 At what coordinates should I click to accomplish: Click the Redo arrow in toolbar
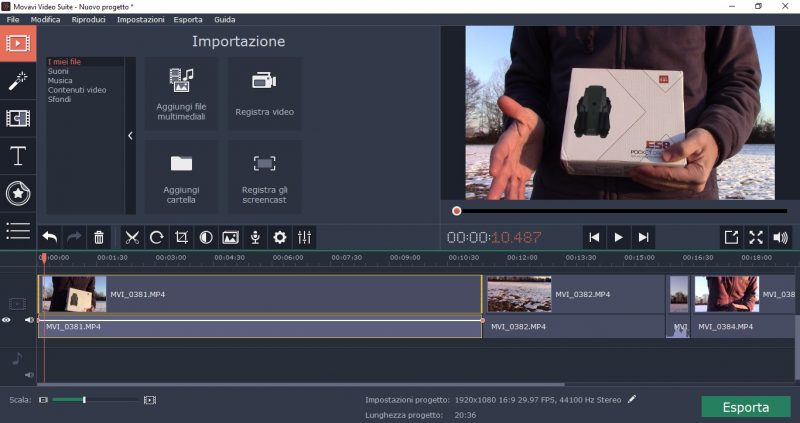pos(74,237)
